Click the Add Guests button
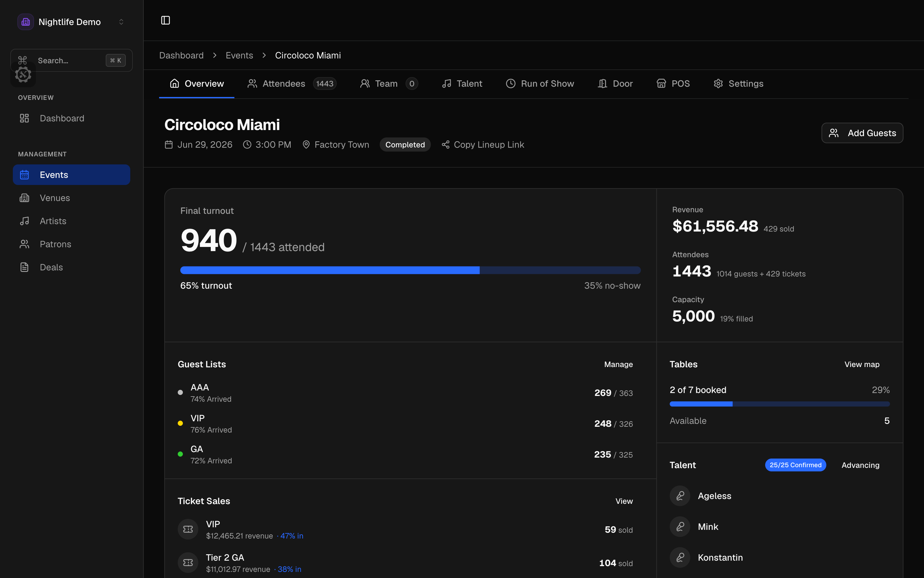This screenshot has width=924, height=578. tap(862, 133)
